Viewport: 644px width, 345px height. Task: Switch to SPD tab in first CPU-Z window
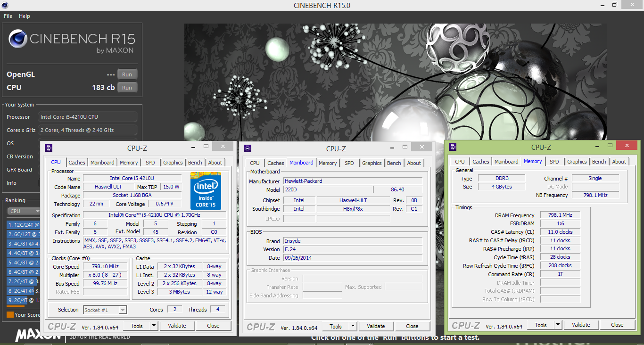tap(150, 163)
